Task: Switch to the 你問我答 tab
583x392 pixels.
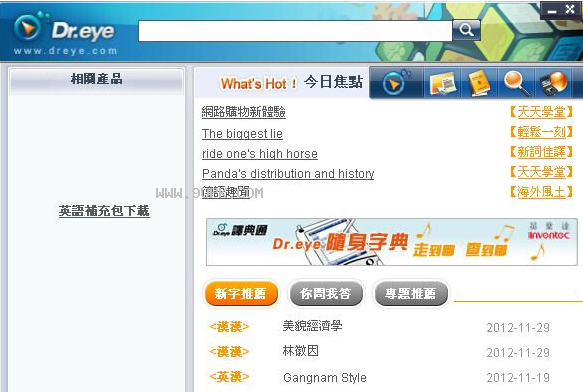Action: (326, 293)
